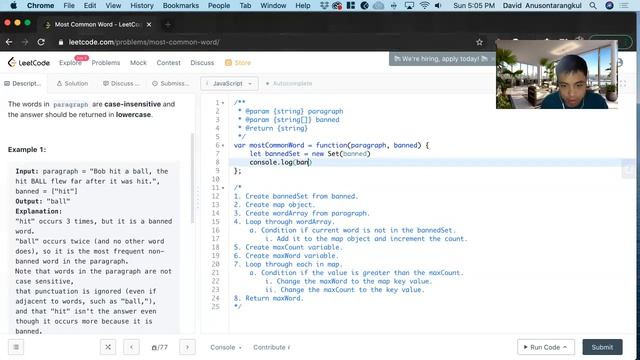The image size is (640, 360).
Task: Open the Chrome menu in the menu bar
Action: point(40,5)
